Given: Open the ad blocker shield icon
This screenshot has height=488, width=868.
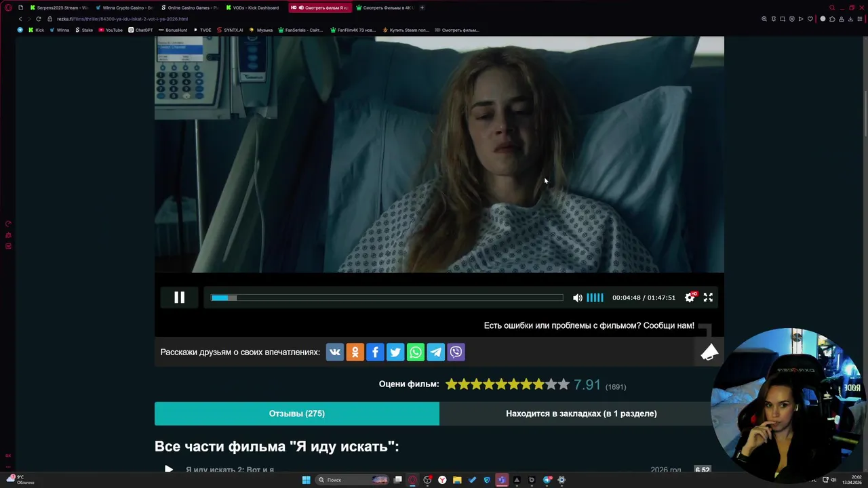Looking at the screenshot, I should (x=792, y=19).
